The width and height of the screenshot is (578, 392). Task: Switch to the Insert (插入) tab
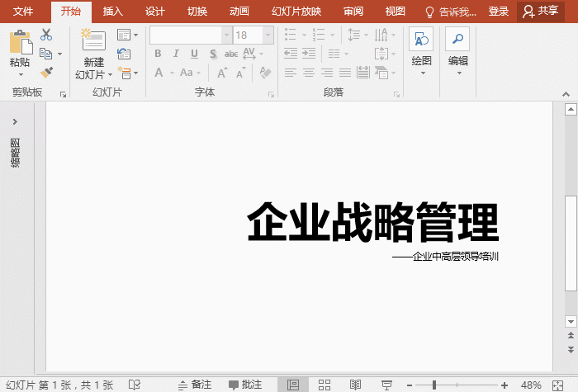coord(113,12)
